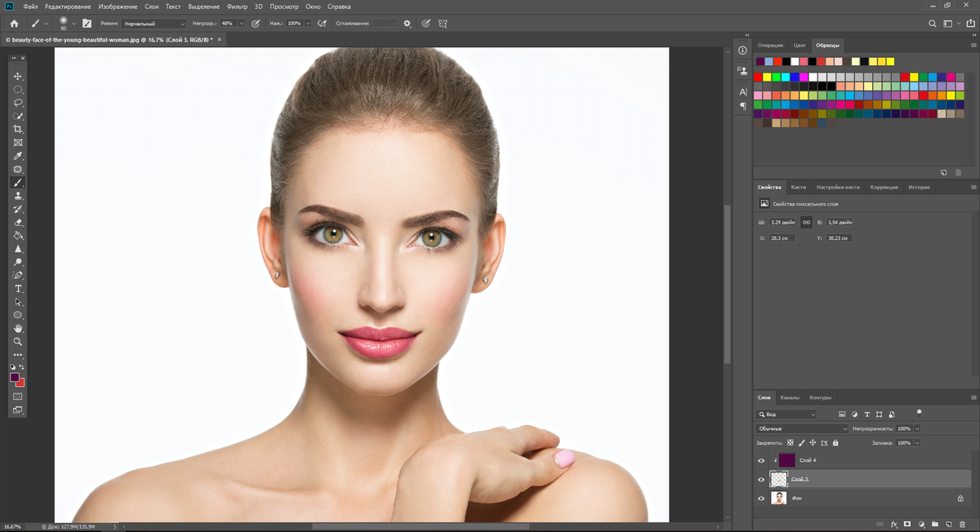
Task: Hide the Фон background layer
Action: point(761,498)
